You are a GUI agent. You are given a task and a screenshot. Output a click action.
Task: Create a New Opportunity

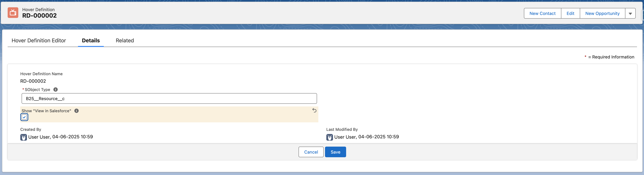pos(602,13)
